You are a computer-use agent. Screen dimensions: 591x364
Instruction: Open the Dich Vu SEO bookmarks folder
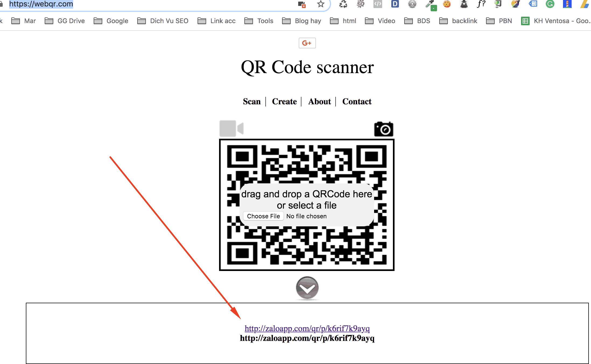[163, 21]
